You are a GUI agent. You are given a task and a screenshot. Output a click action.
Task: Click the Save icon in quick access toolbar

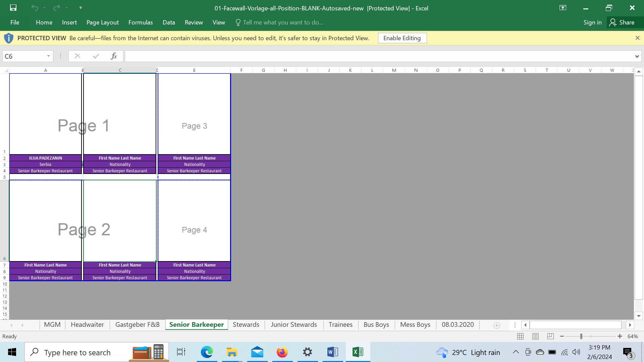(13, 8)
